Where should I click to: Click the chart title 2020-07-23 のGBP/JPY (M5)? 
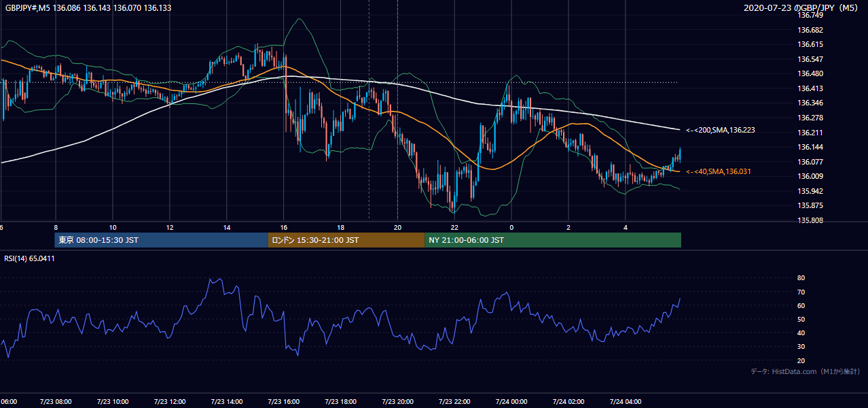point(802,8)
